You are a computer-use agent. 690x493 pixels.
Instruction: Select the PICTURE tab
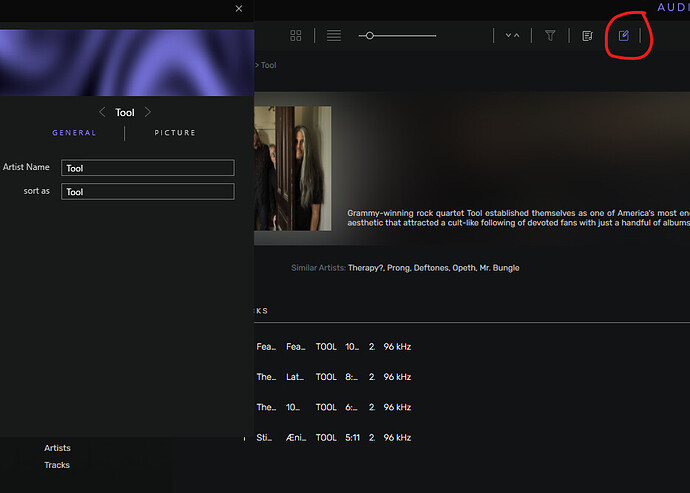click(x=175, y=133)
